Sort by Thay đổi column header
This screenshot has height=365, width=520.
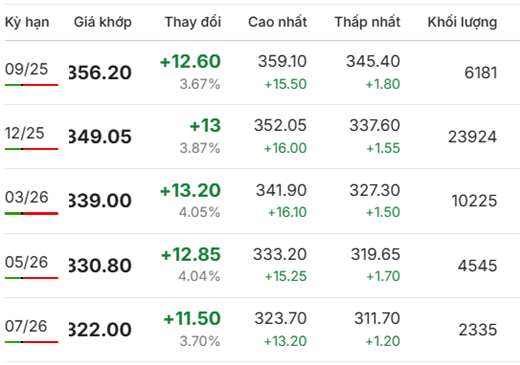click(193, 22)
